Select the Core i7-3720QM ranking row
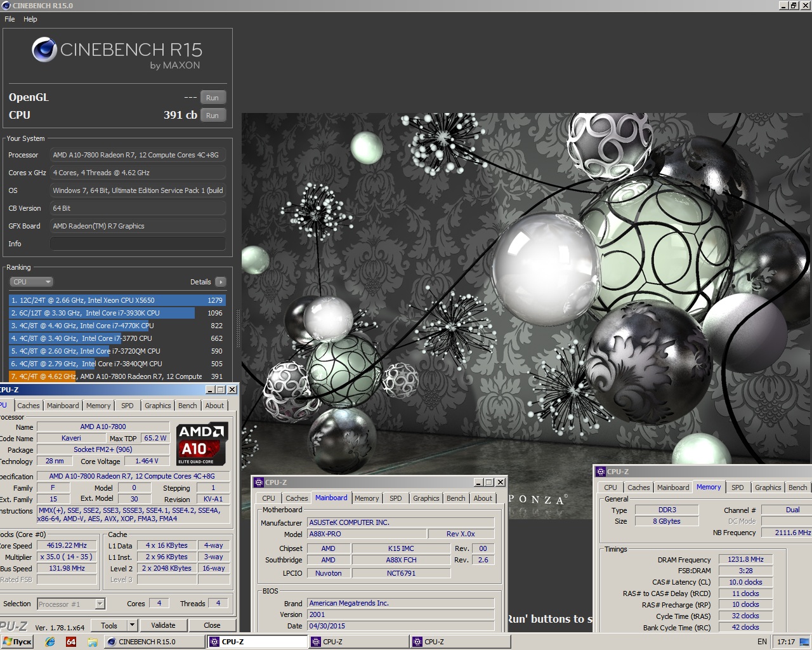 (x=117, y=351)
